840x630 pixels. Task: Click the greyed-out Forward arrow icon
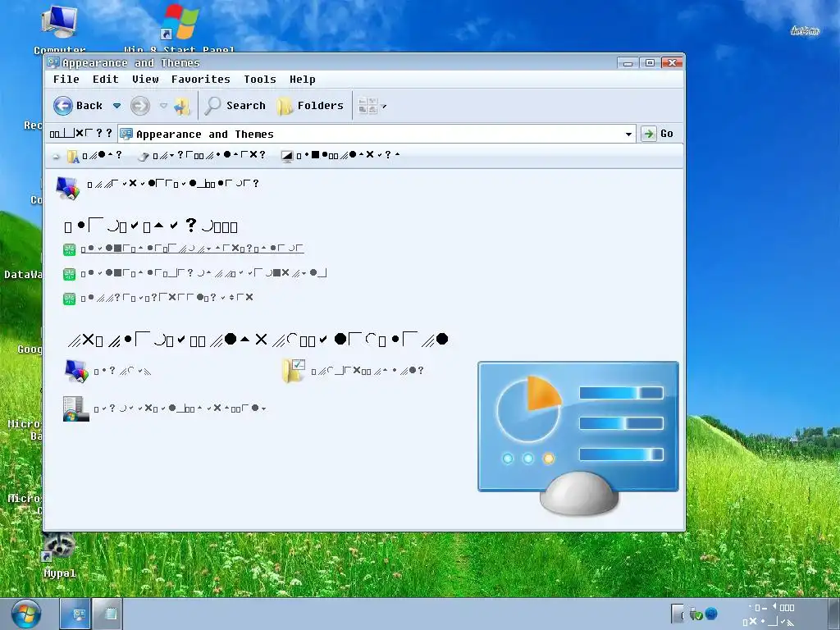[x=139, y=106]
